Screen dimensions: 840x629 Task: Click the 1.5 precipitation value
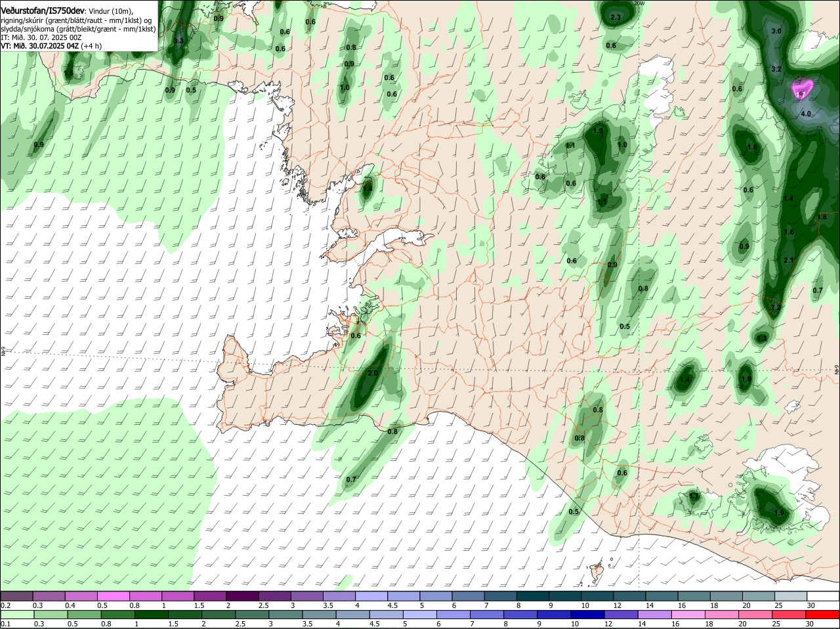tap(69, 74)
